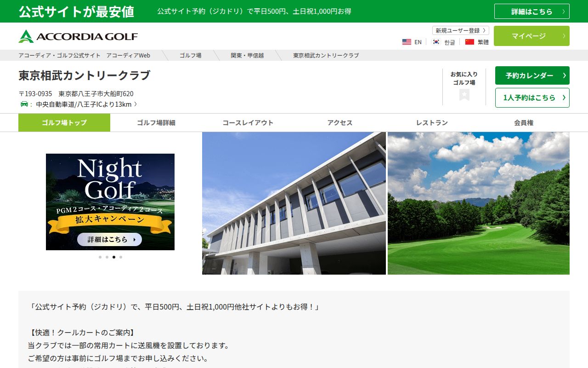Select second carousel dot
588x368 pixels.
pyautogui.click(x=107, y=257)
